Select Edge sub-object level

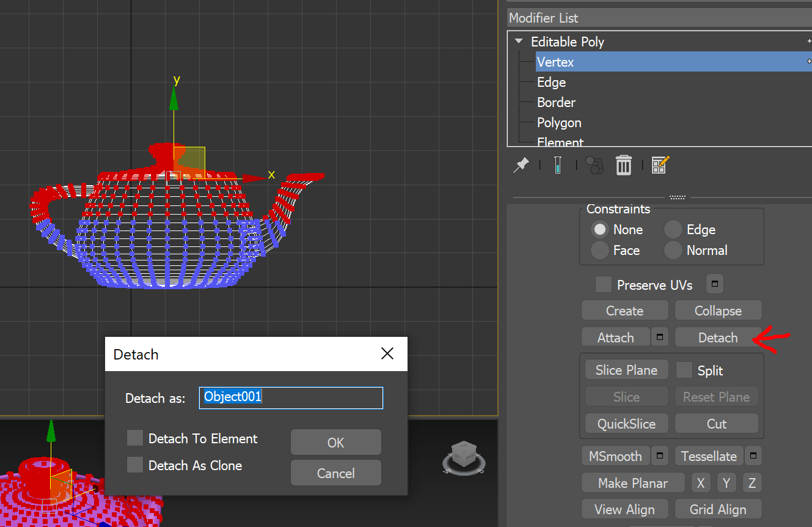click(551, 82)
